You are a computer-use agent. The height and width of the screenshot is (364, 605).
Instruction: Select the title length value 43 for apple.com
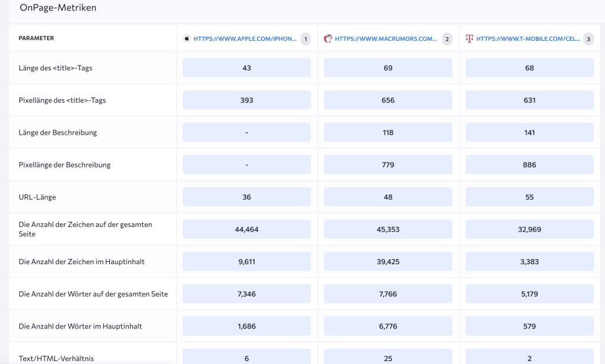[x=246, y=67]
